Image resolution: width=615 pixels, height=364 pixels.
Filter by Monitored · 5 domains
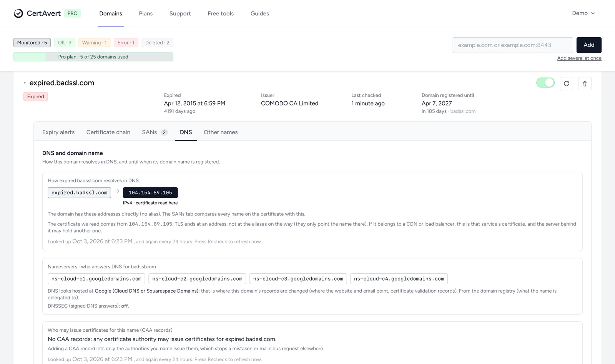pos(32,43)
